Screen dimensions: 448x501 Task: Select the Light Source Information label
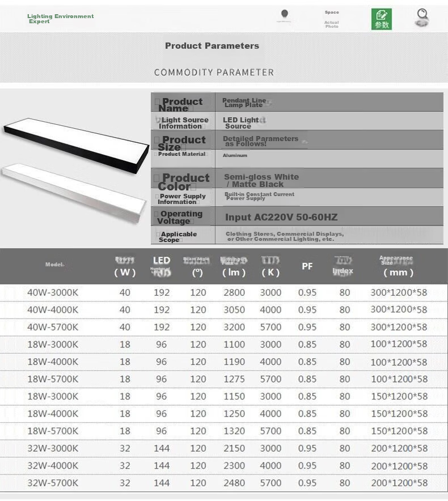pyautogui.click(x=183, y=123)
